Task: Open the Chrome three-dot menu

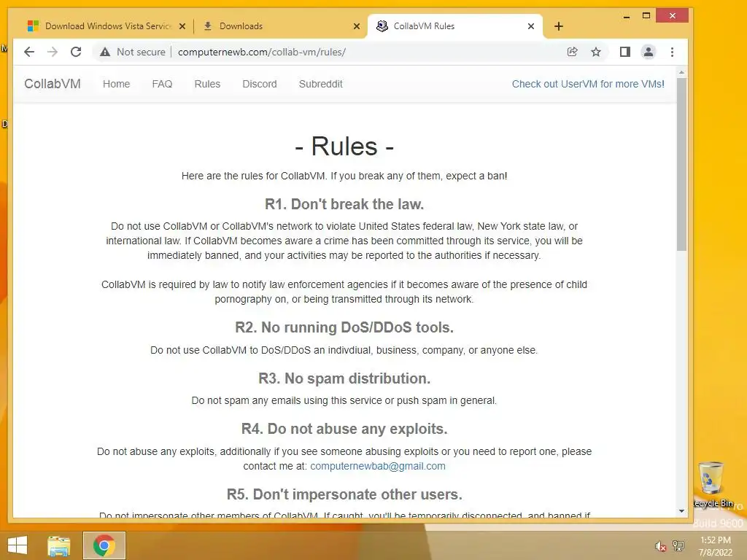Action: tap(672, 52)
